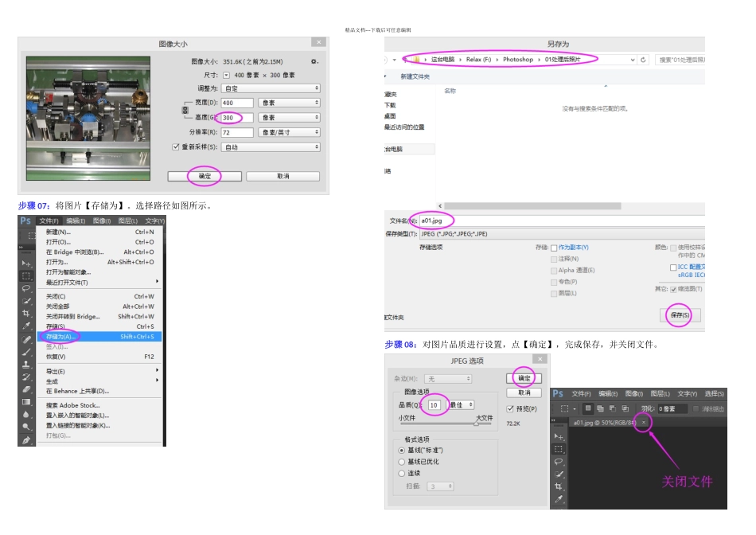The width and height of the screenshot is (756, 535).
Task: Uncheck the 重新采样(S) checkbox
Action: (x=176, y=146)
